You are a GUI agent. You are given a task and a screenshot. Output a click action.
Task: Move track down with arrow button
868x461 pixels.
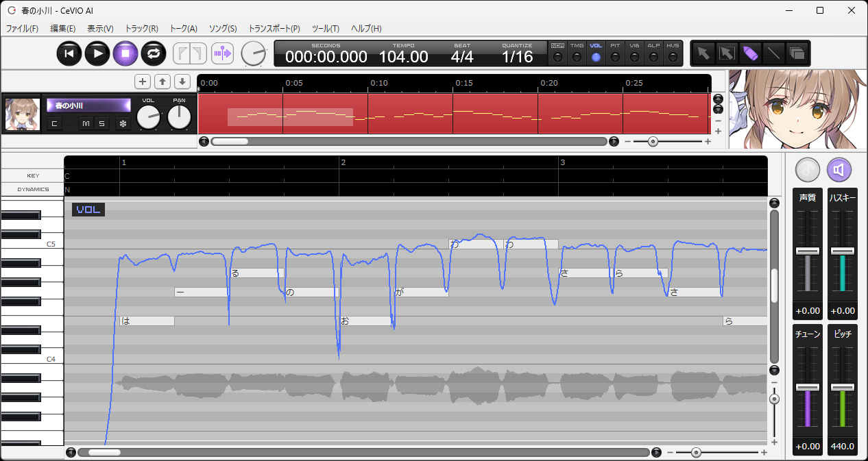(182, 82)
